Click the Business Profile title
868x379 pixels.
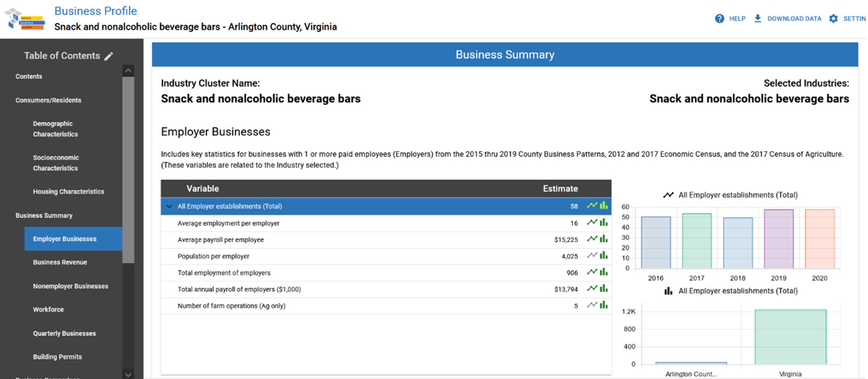pos(95,11)
